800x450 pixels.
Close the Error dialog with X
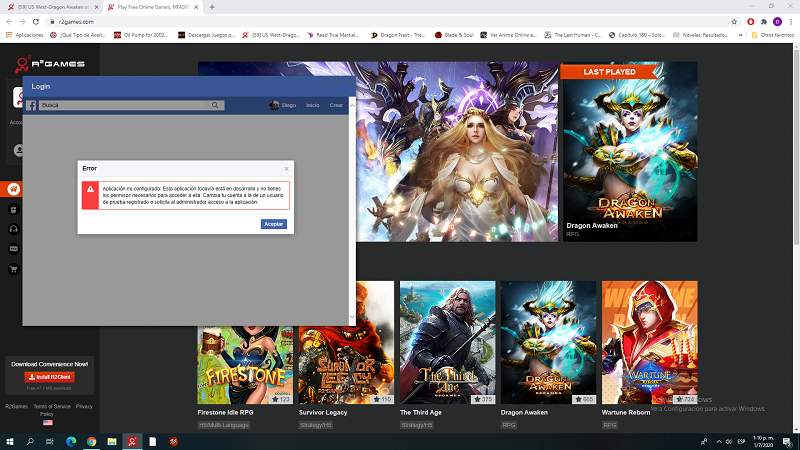286,168
